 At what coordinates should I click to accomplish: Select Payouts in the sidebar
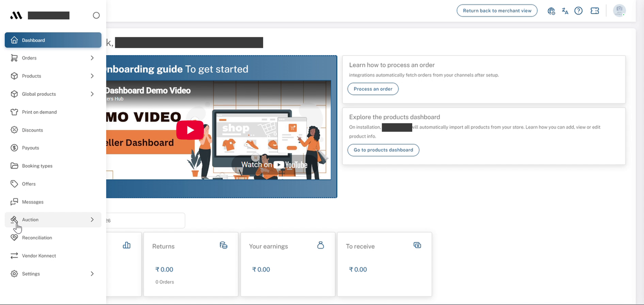click(53, 148)
